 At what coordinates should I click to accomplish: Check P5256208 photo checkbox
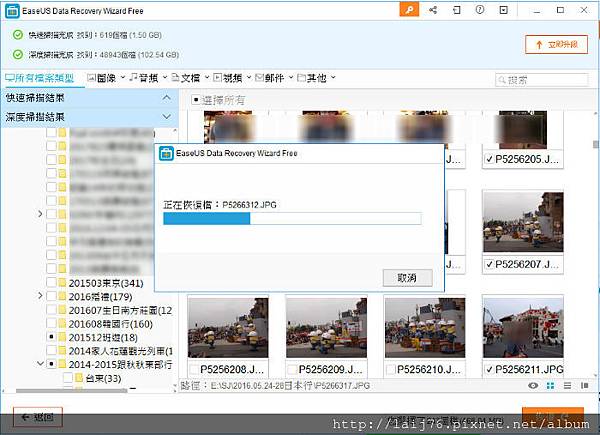[x=194, y=369]
